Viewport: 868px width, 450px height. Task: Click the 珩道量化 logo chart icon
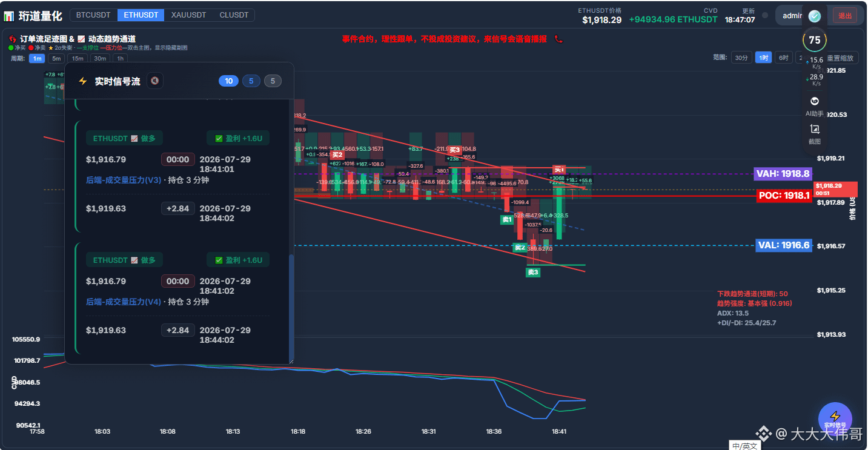coord(8,16)
